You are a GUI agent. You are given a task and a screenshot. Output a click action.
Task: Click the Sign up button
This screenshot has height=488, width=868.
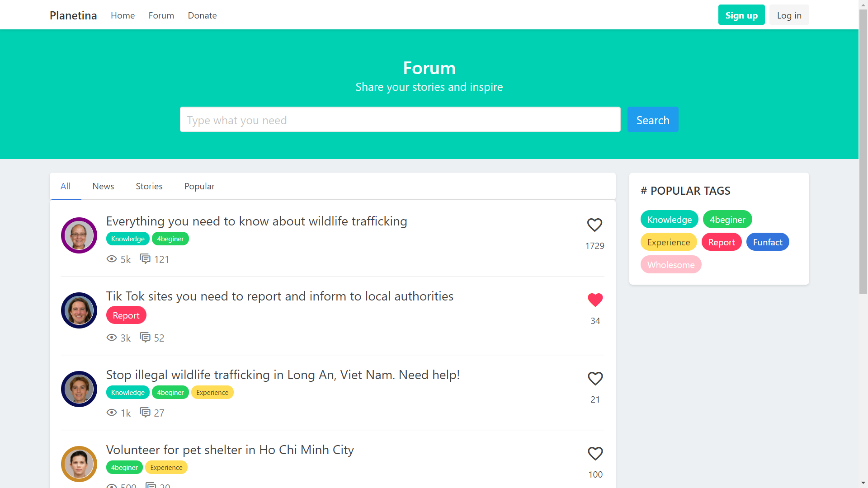[x=741, y=15]
